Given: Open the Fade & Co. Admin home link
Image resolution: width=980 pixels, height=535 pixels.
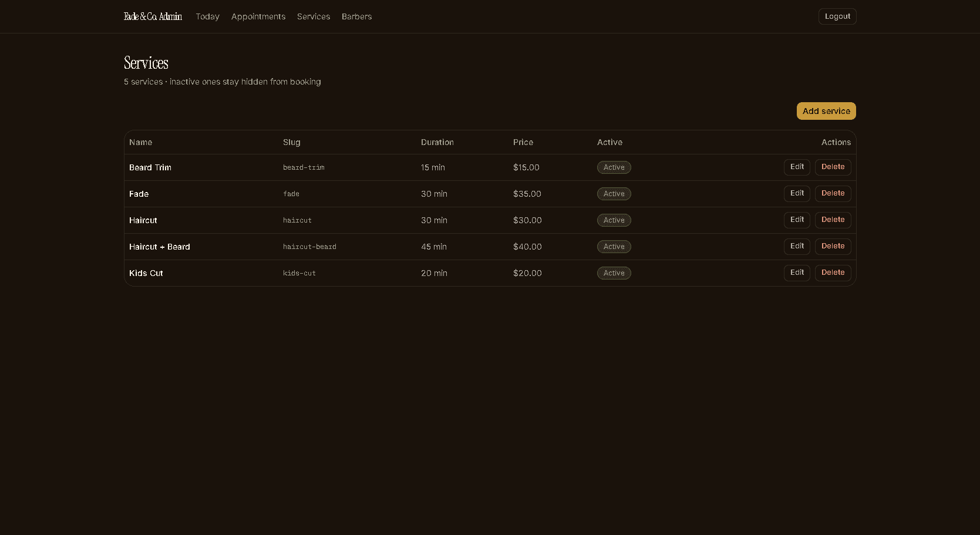Looking at the screenshot, I should point(153,16).
